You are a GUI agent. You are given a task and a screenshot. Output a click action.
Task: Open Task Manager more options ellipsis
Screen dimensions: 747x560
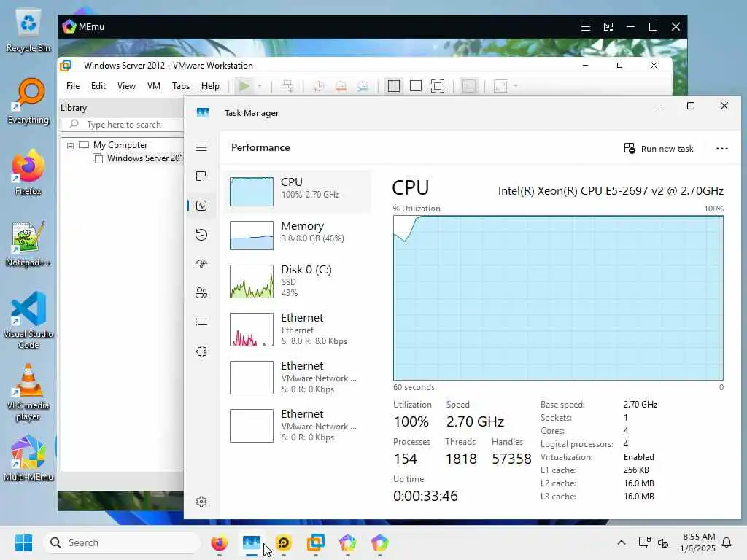coord(721,149)
